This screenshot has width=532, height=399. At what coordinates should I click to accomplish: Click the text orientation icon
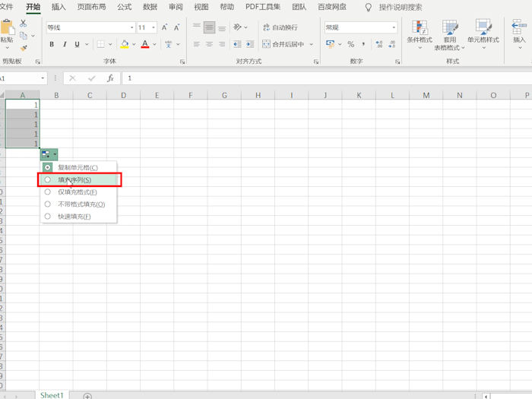[x=237, y=27]
